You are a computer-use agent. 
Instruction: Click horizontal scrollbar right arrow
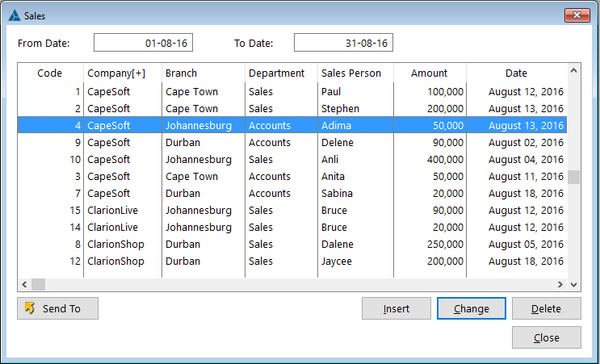pos(560,285)
